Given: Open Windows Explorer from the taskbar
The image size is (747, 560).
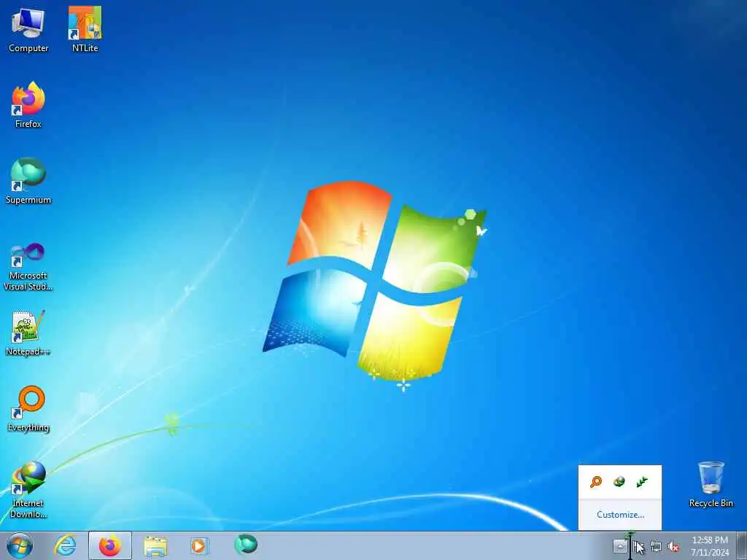Looking at the screenshot, I should [155, 546].
